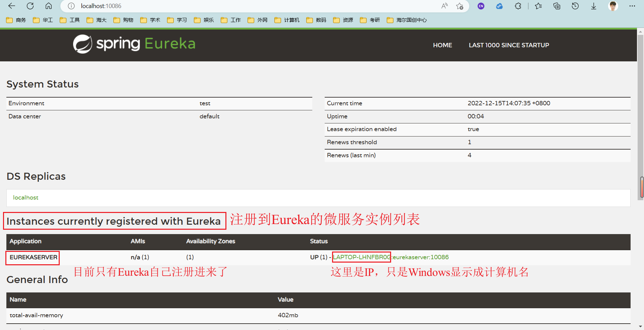Image resolution: width=644 pixels, height=330 pixels.
Task: Open the browser settings ellipsis menu
Action: [633, 6]
